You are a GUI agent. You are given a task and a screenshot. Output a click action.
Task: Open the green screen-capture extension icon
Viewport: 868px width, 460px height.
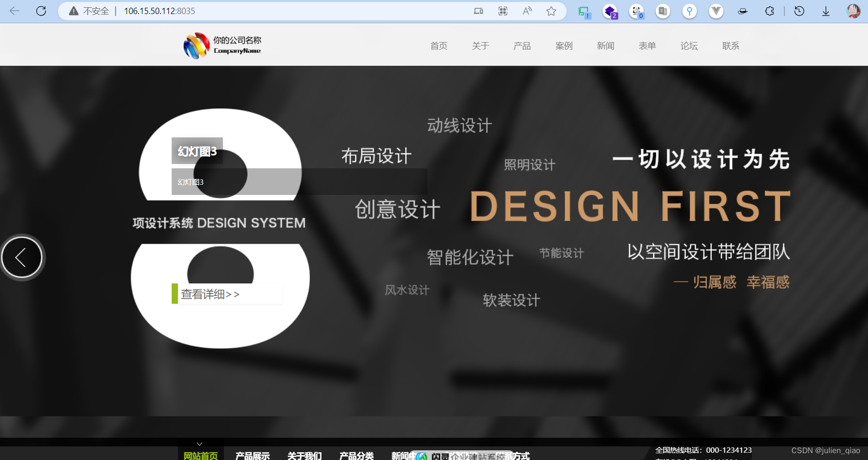(x=584, y=12)
